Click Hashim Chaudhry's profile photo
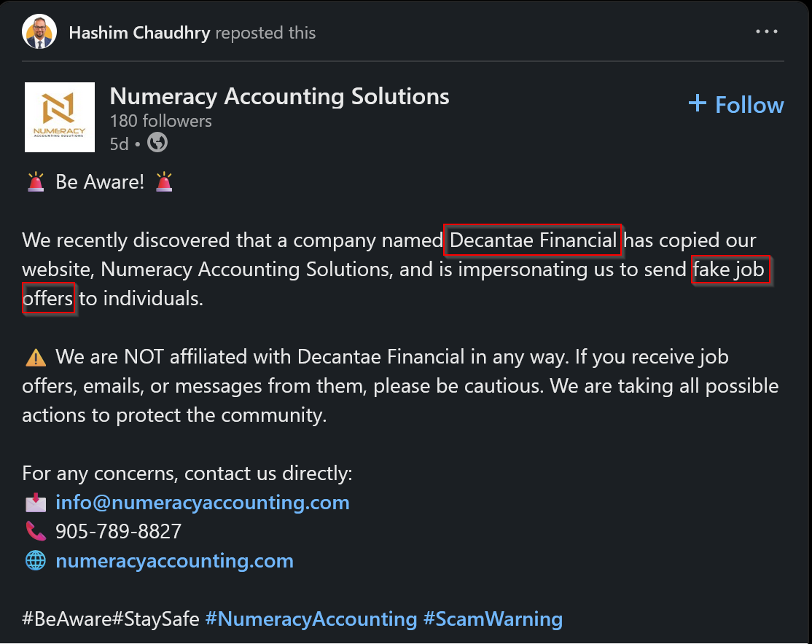 pyautogui.click(x=39, y=32)
